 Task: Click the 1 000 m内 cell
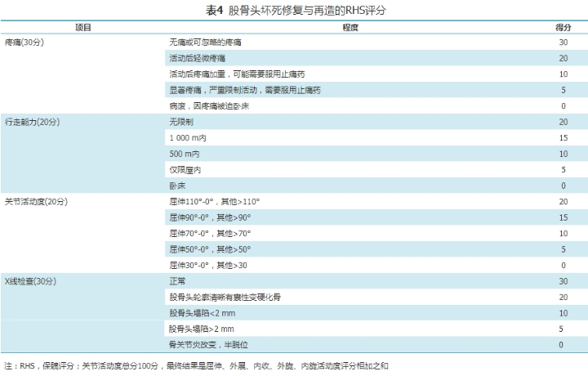pos(188,138)
